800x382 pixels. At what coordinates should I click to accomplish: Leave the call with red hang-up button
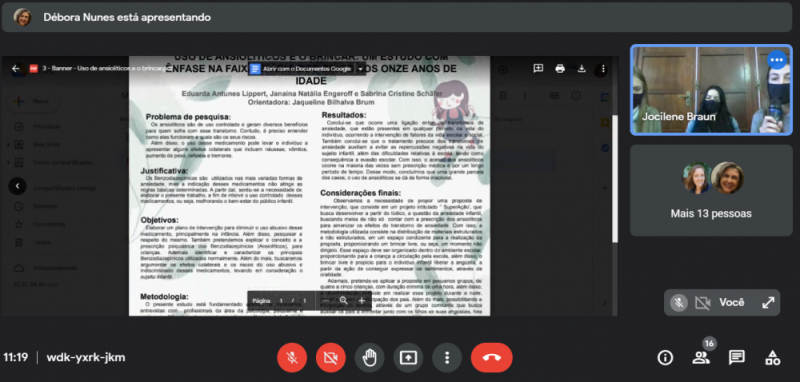[x=492, y=358]
